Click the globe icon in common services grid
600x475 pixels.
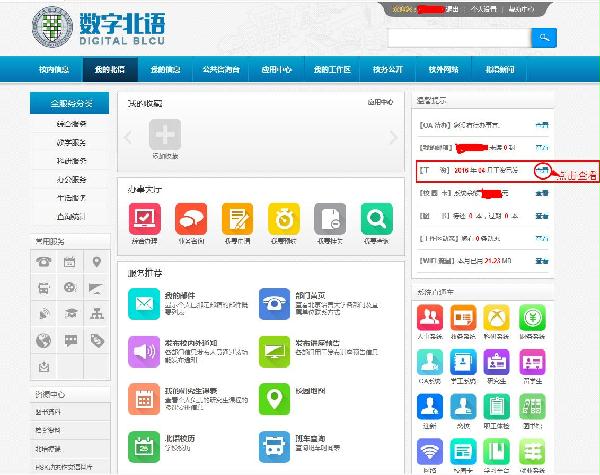pos(43,340)
